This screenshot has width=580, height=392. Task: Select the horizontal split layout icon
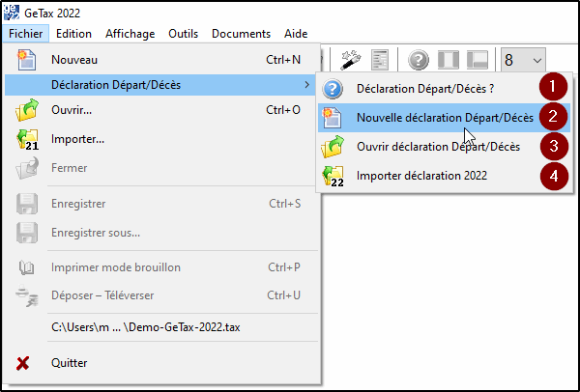tap(478, 60)
